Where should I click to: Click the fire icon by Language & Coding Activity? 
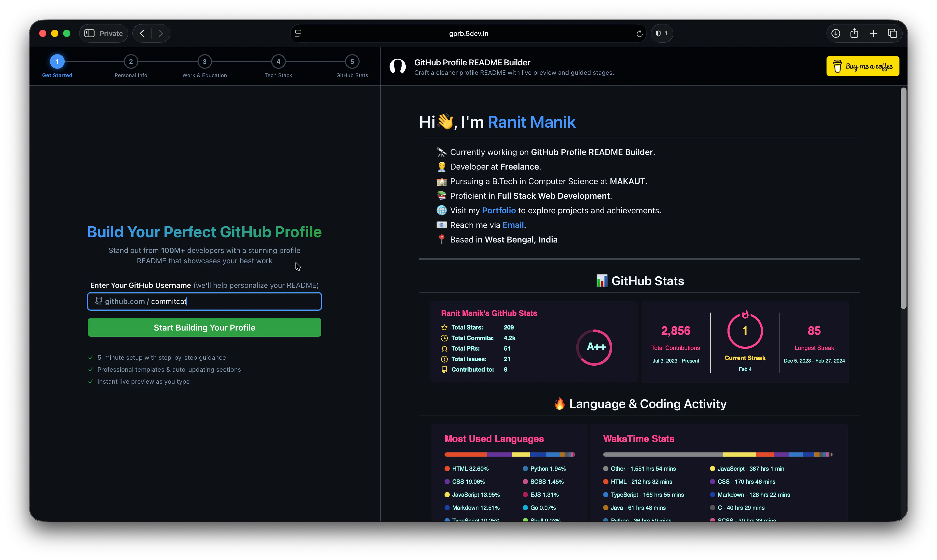560,403
